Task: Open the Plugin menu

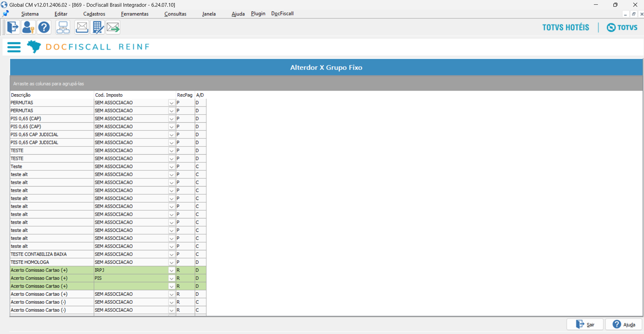Action: tap(258, 13)
